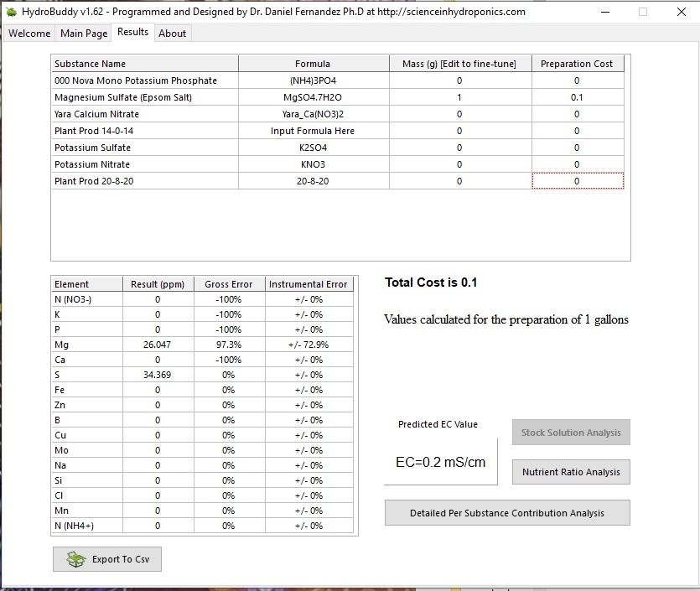Open Detailed Per Substance Contribution Analysis

pyautogui.click(x=507, y=513)
